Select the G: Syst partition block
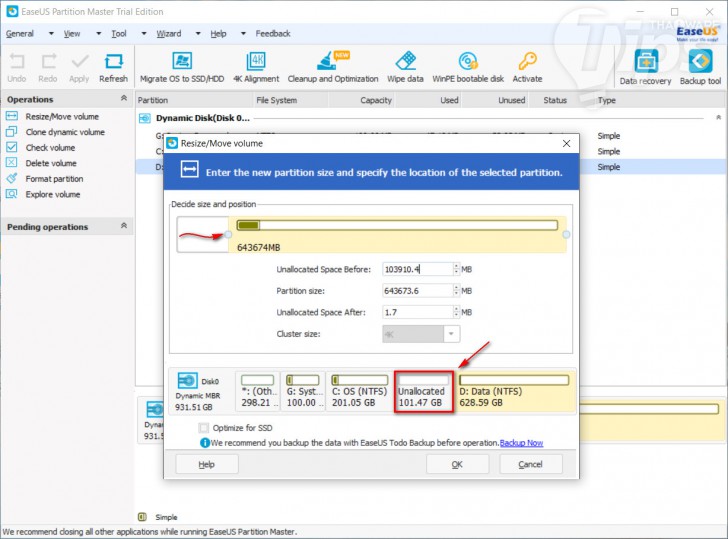This screenshot has width=728, height=539. (302, 391)
